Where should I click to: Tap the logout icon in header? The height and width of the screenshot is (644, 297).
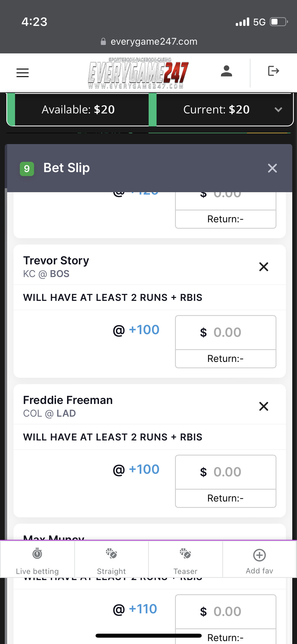[273, 71]
